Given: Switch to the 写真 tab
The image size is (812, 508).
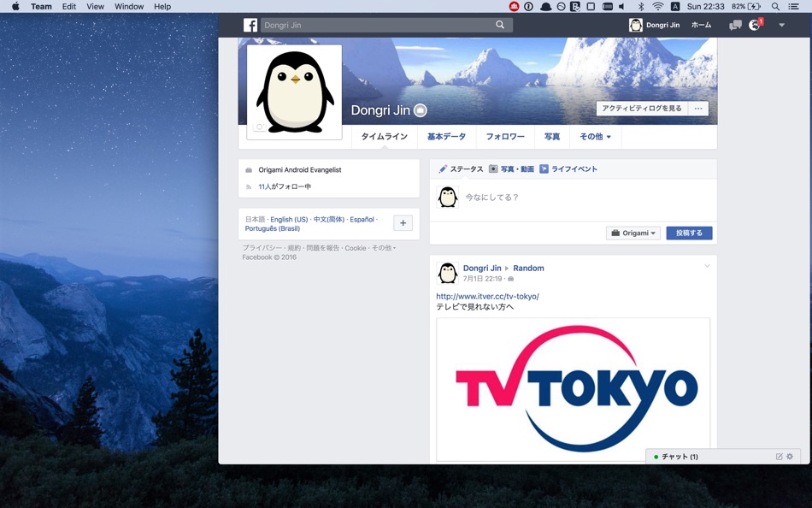Looking at the screenshot, I should (552, 136).
